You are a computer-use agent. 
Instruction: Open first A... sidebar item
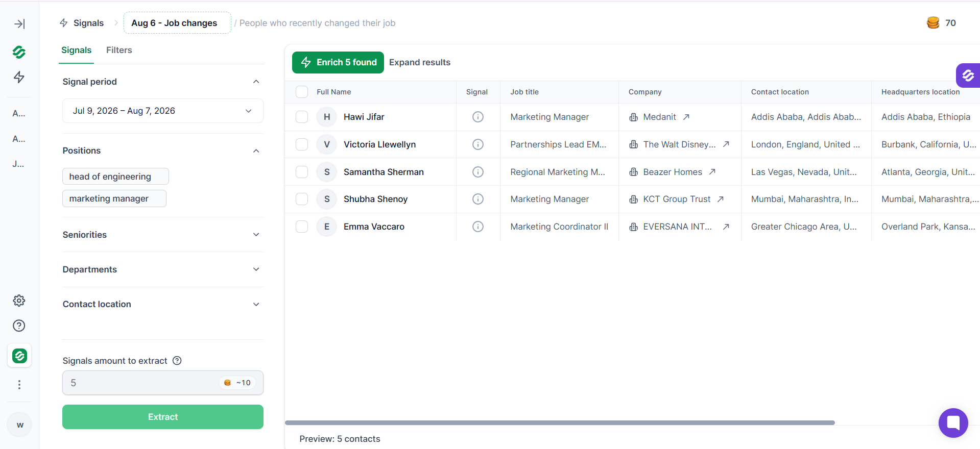(19, 114)
